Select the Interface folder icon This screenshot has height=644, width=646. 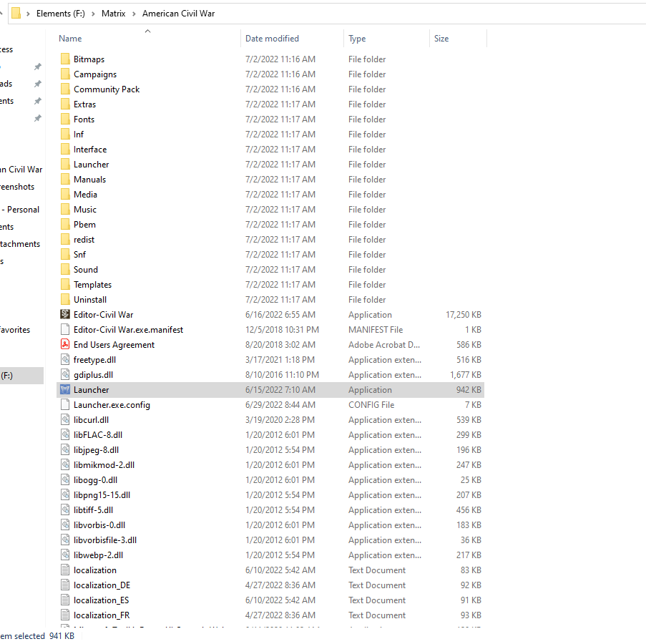[65, 149]
